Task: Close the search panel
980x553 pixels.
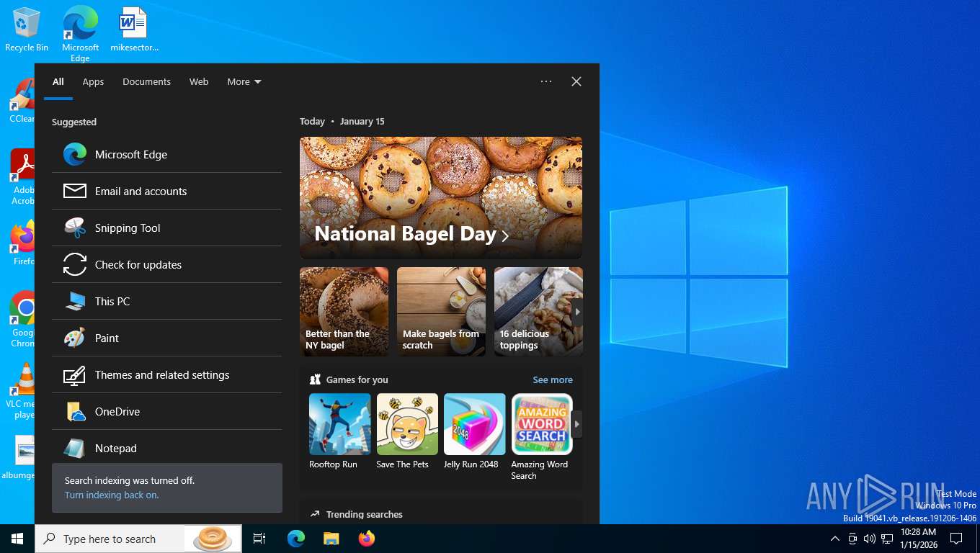Action: point(576,81)
